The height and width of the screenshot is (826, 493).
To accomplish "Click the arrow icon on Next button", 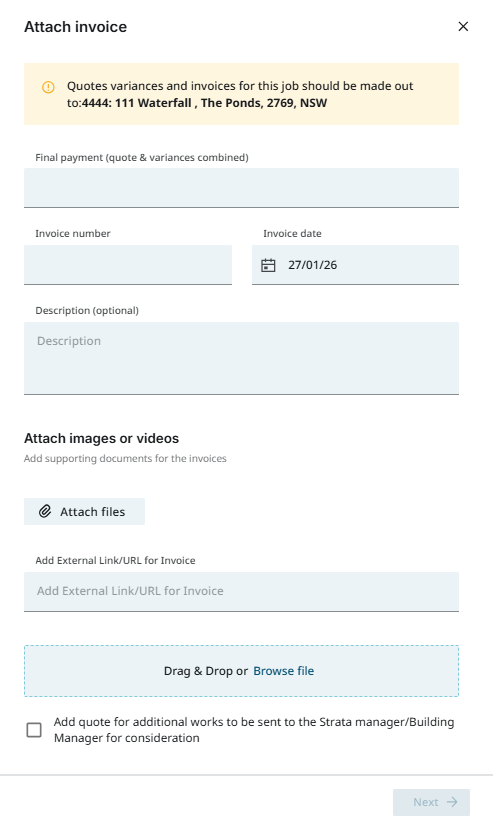I will point(451,802).
